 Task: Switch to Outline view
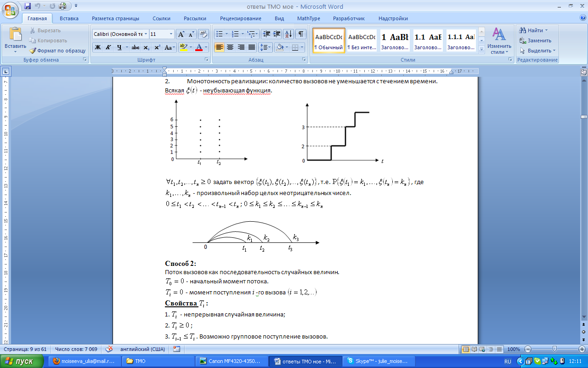491,349
